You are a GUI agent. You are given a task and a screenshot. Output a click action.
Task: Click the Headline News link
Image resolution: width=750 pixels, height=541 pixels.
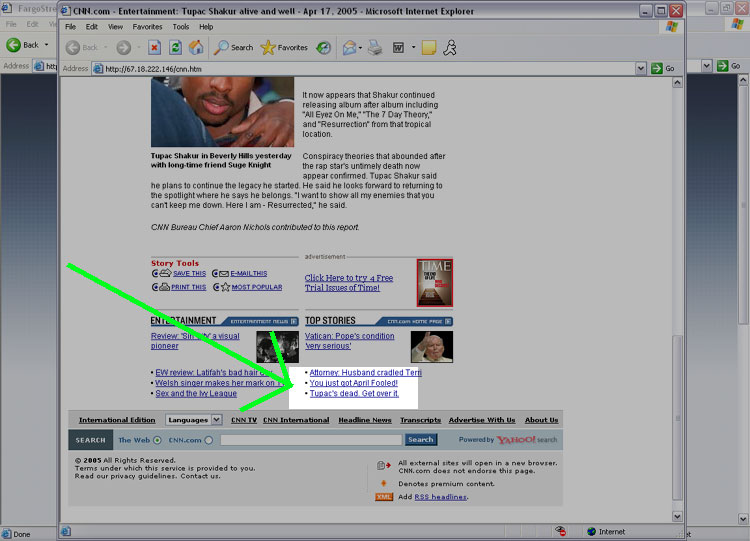coord(365,420)
